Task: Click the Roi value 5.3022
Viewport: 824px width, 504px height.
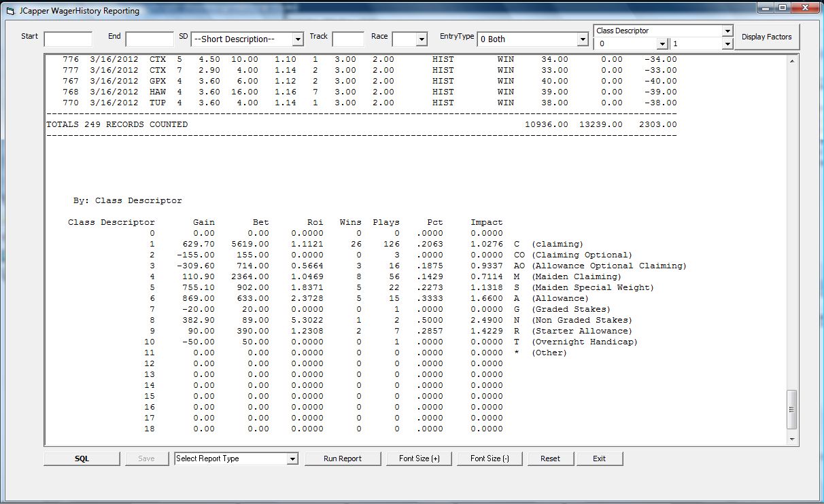Action: click(x=307, y=321)
